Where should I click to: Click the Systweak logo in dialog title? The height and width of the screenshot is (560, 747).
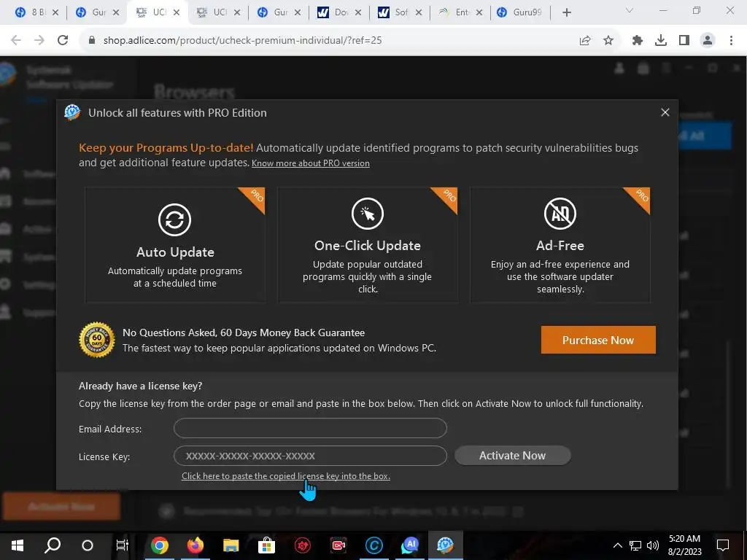(x=72, y=113)
